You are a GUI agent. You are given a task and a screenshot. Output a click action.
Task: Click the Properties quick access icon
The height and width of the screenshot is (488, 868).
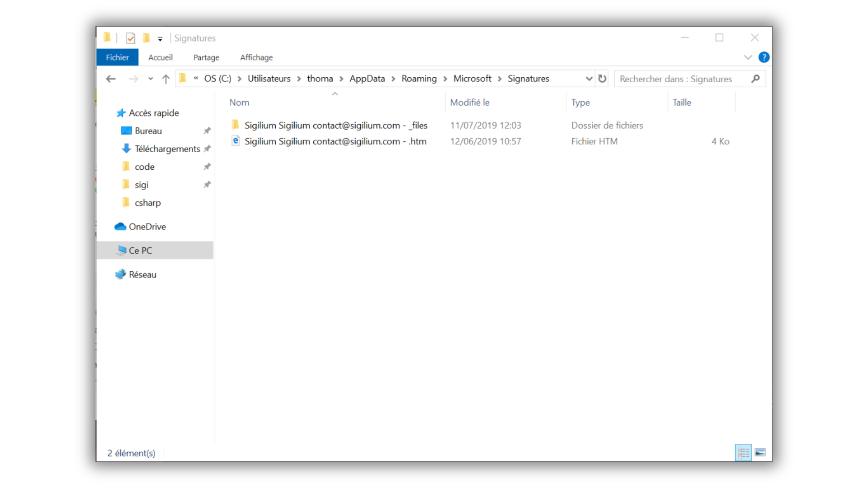click(x=131, y=38)
